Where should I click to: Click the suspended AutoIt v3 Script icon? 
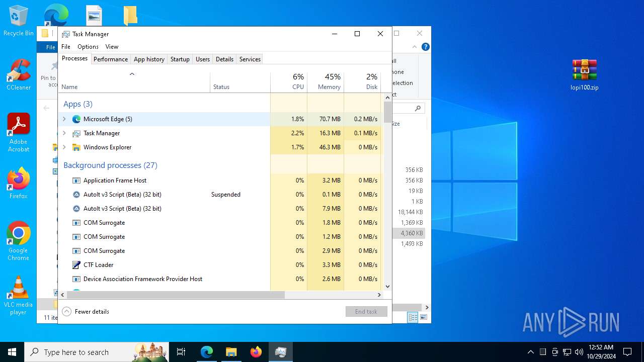(x=76, y=195)
